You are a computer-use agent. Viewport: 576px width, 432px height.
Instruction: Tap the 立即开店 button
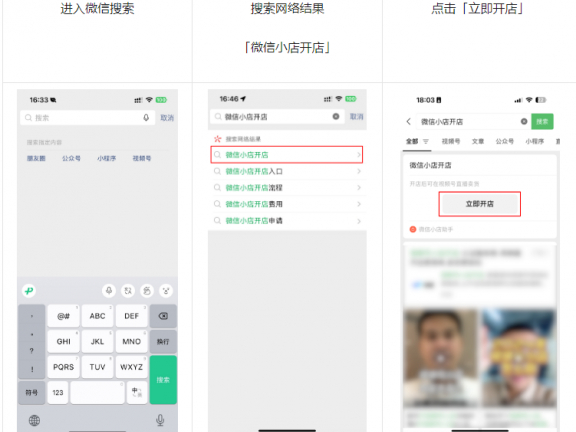click(479, 204)
